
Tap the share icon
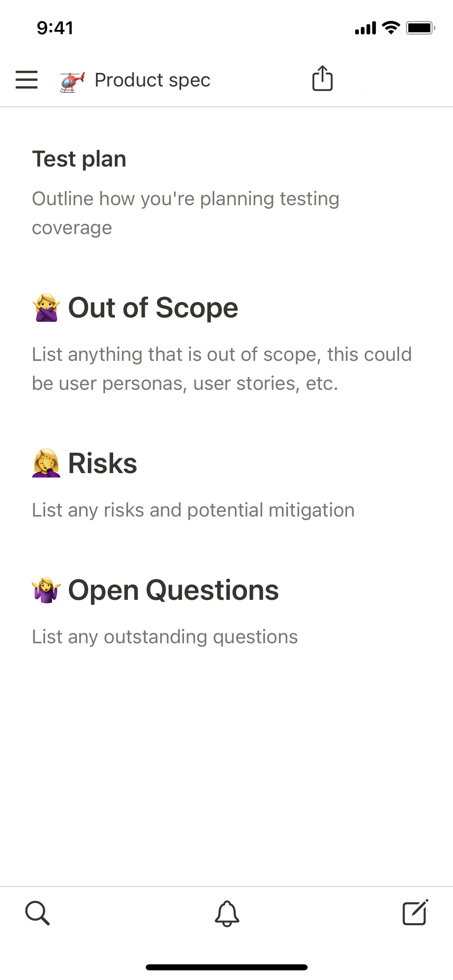[x=322, y=78]
